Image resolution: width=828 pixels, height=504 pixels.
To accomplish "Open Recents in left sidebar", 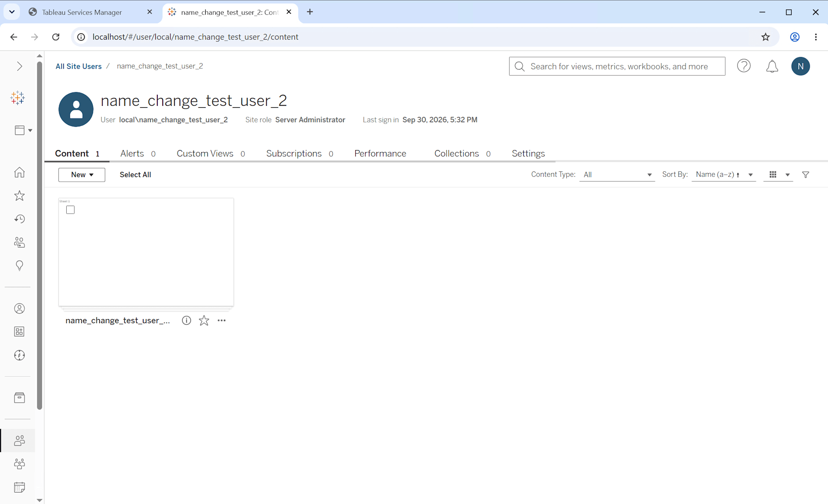I will (x=19, y=219).
